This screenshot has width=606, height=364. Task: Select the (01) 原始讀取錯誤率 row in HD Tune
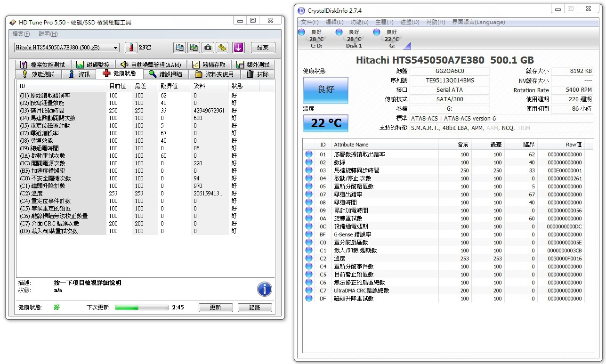point(145,95)
